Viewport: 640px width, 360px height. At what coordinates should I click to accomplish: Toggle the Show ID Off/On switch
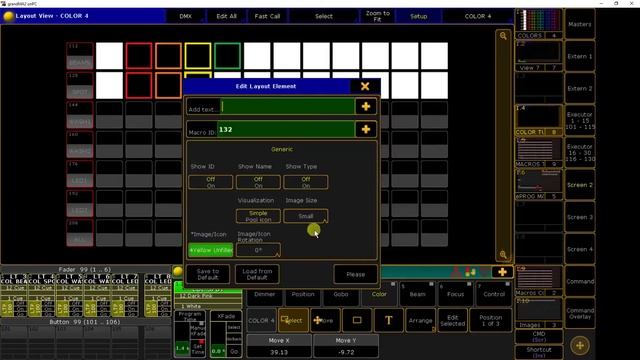click(x=211, y=182)
